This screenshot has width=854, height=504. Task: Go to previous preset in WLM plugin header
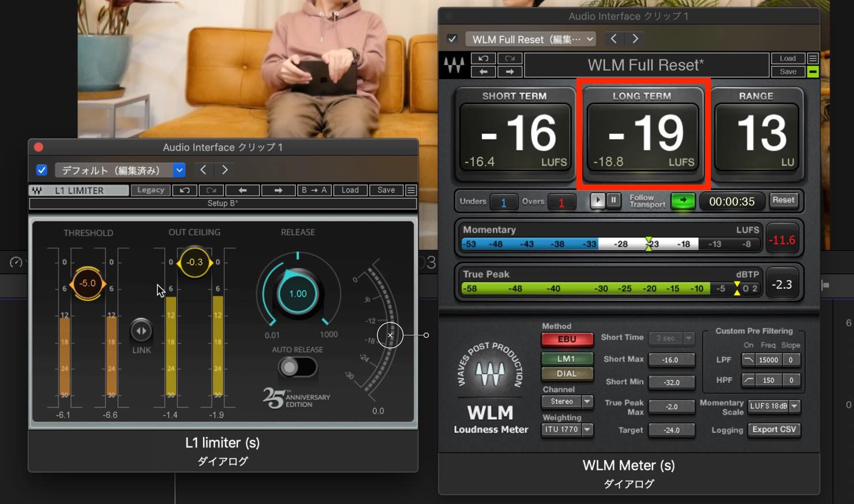click(x=613, y=39)
